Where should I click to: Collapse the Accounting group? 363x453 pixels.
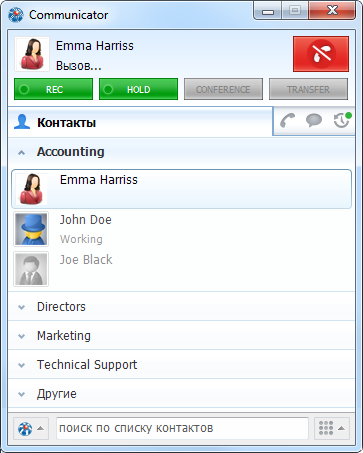pyautogui.click(x=181, y=152)
